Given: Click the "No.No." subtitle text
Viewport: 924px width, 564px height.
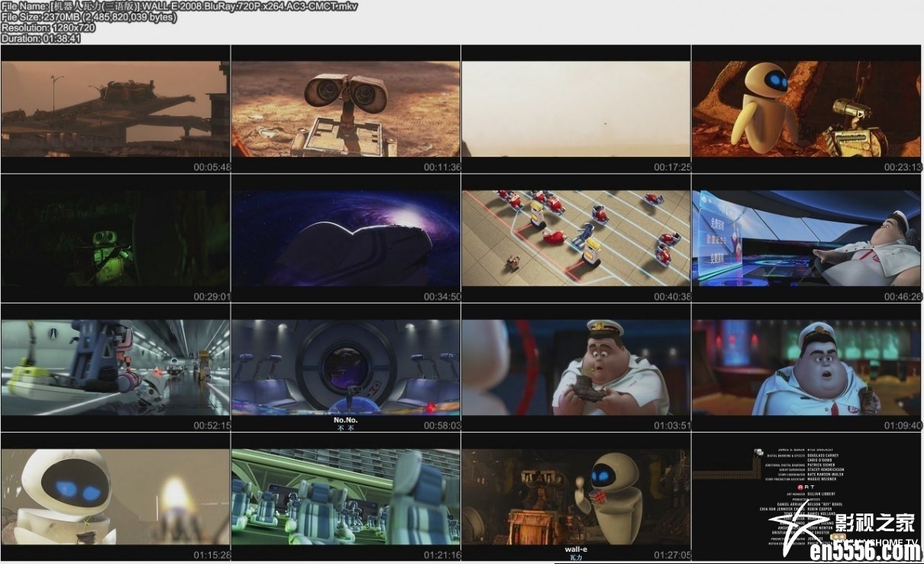Looking at the screenshot, I should click(x=346, y=420).
